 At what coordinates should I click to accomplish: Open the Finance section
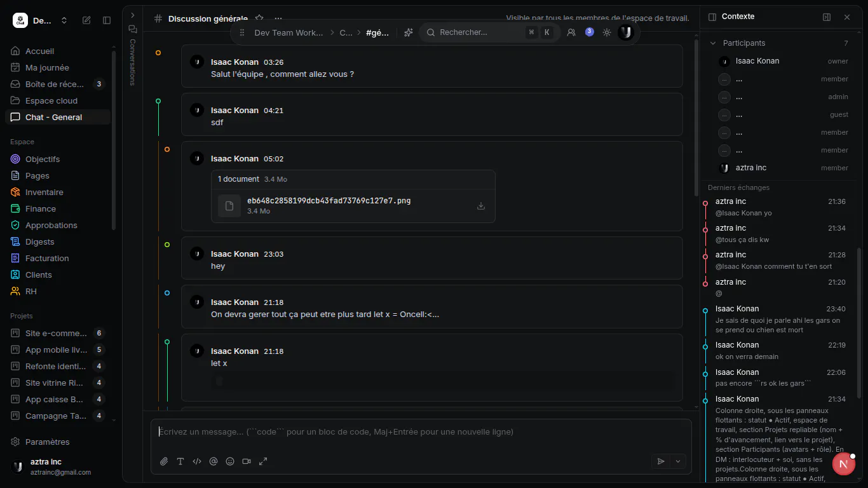pyautogui.click(x=57, y=208)
